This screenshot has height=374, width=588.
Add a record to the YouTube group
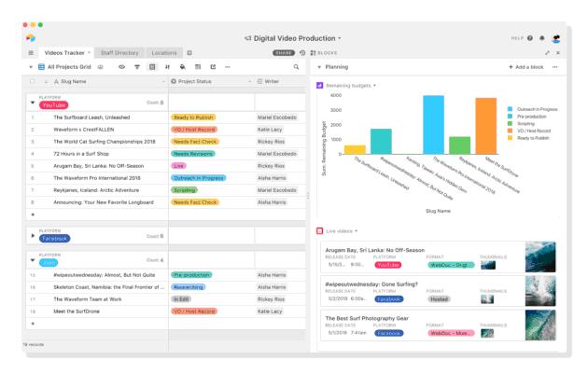click(x=33, y=215)
